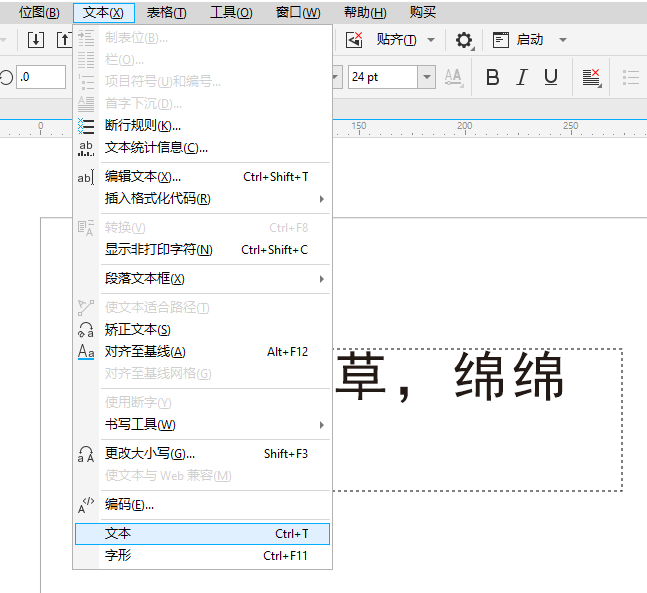
Task: Open the text alignment icon
Action: [x=591, y=78]
